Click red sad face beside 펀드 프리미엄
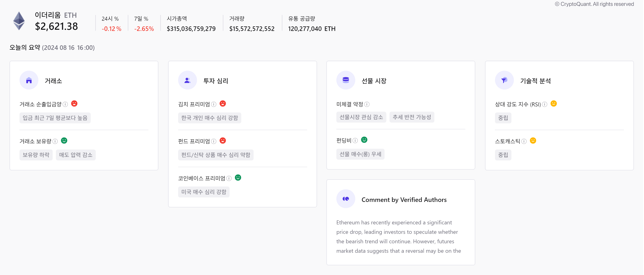This screenshot has height=275, width=644. [223, 140]
